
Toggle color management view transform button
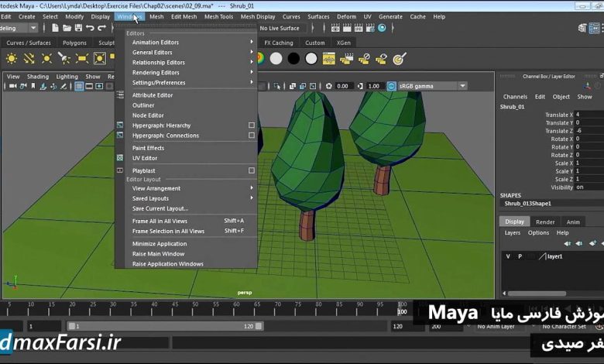391,86
